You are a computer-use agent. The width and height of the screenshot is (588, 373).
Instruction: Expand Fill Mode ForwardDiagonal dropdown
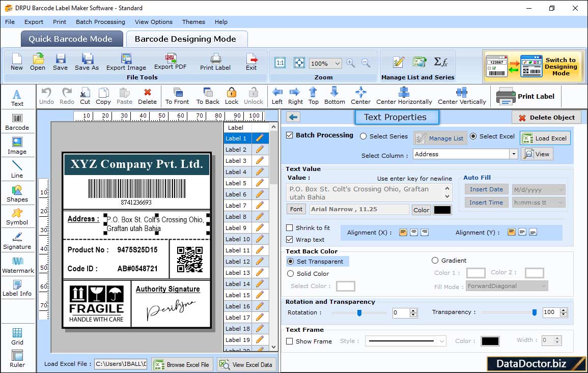543,286
